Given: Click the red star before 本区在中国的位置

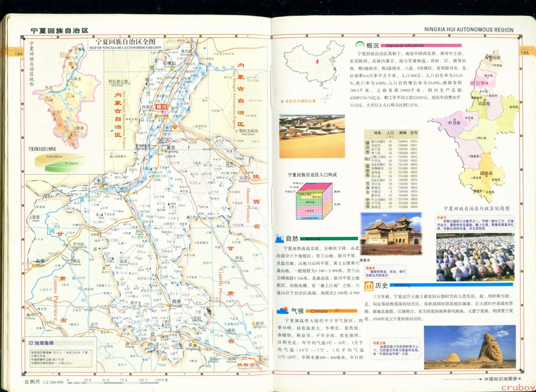Looking at the screenshot, I should (282, 101).
